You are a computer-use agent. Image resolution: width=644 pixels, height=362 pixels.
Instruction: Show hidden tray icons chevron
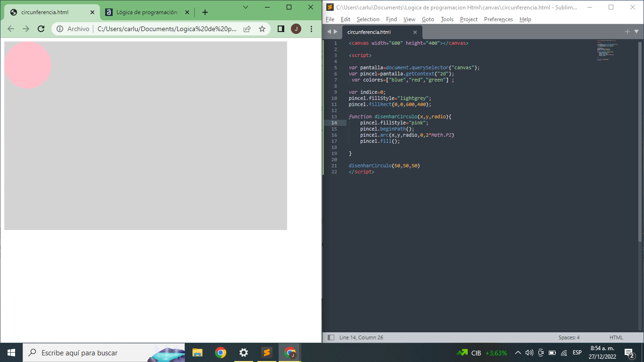tap(518, 353)
